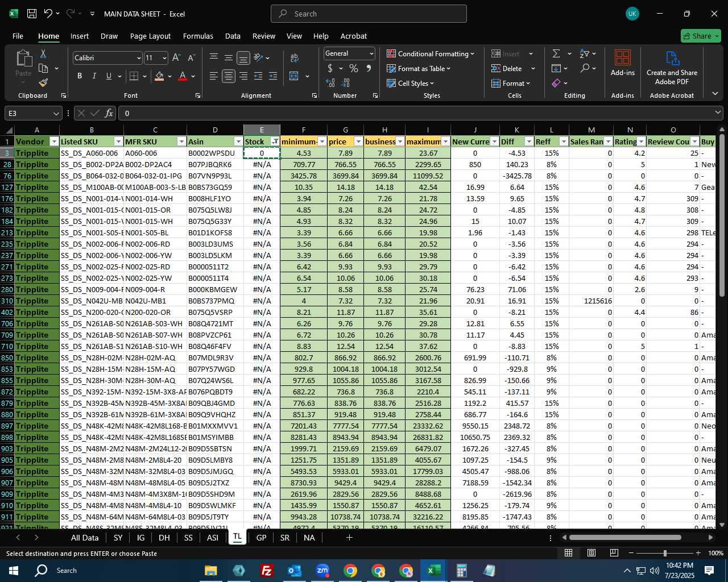Image resolution: width=728 pixels, height=582 pixels.
Task: Open Vendor column filter dropdown
Action: pos(54,142)
